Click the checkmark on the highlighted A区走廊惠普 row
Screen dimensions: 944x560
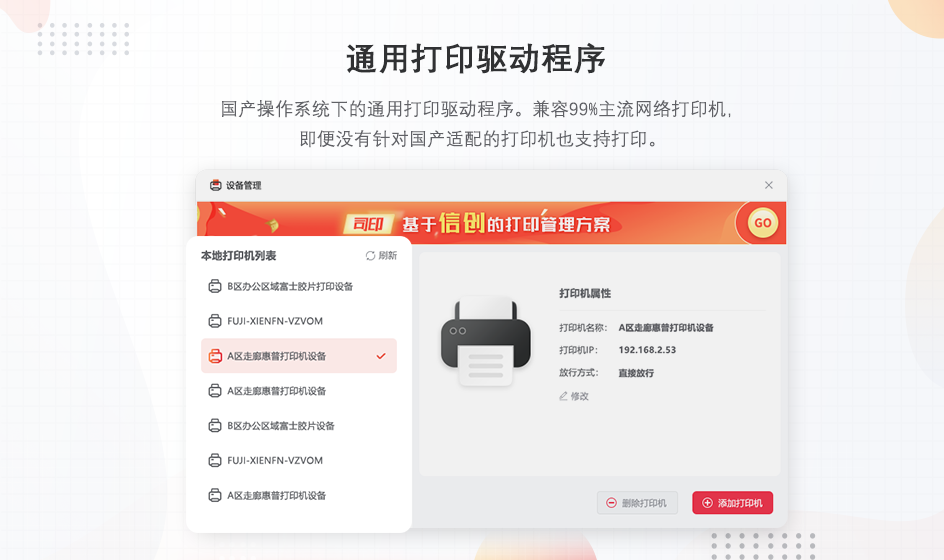click(x=380, y=356)
